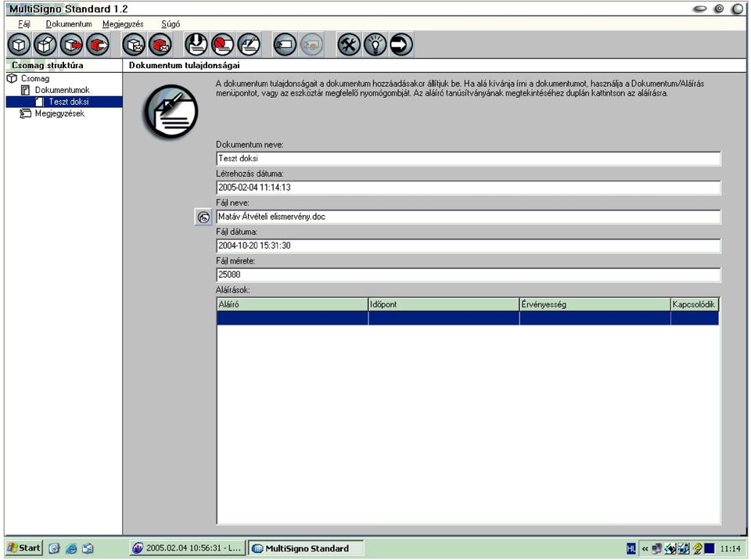Click the open package box icon
This screenshot has width=751, height=560.
(45, 45)
